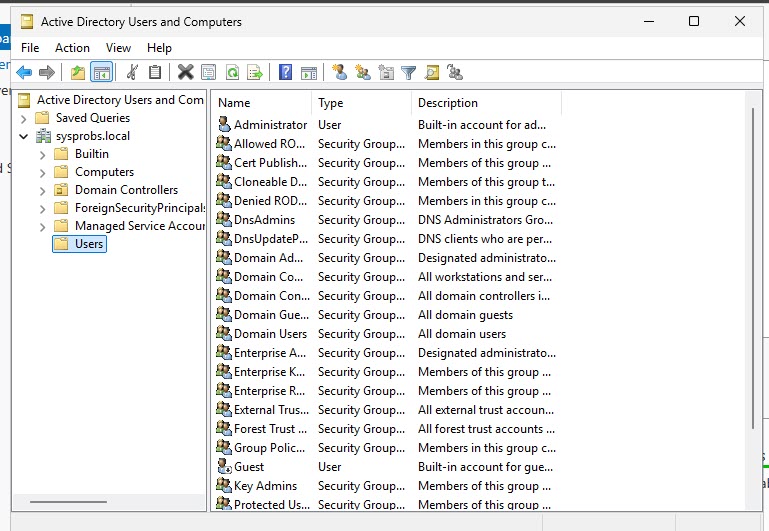The height and width of the screenshot is (531, 769).
Task: Toggle the action pane toolbar icon
Action: 309,73
